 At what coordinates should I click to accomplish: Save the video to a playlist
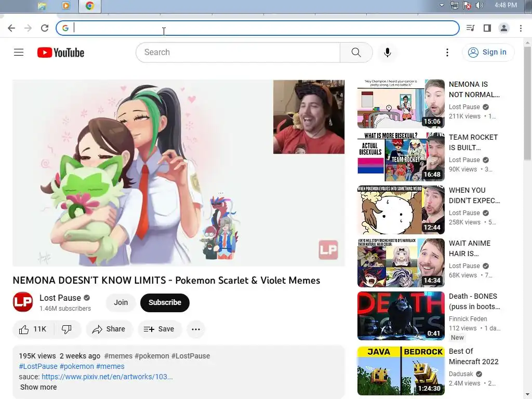pyautogui.click(x=159, y=329)
